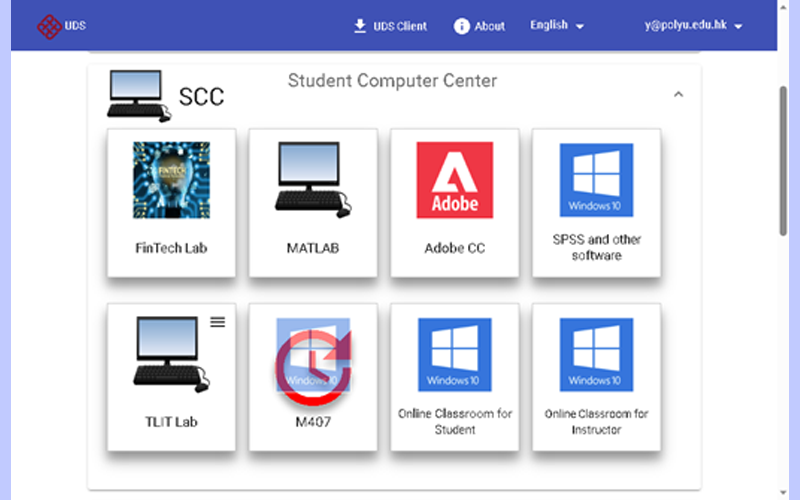800x500 pixels.
Task: Select the M407 service icon
Action: click(312, 356)
